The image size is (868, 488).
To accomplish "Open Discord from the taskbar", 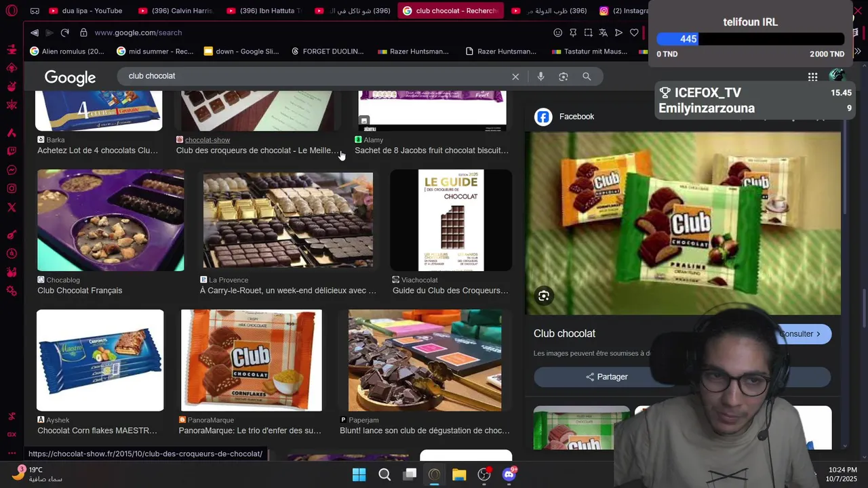I will tap(509, 474).
